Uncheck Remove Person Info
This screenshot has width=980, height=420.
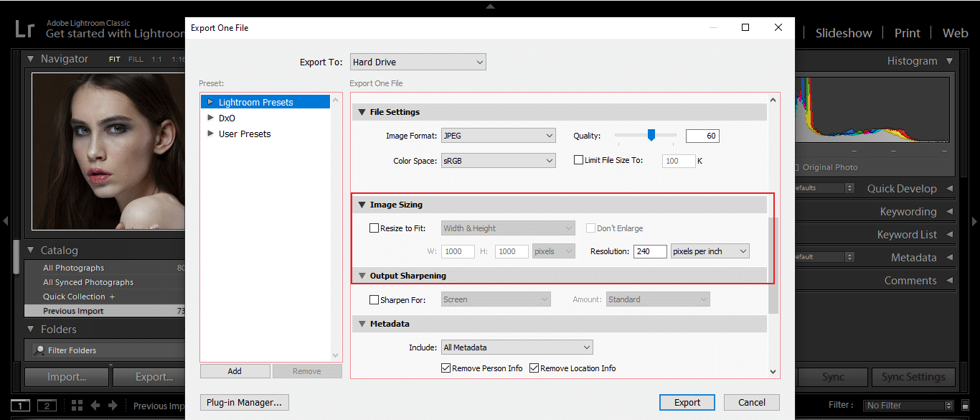click(x=446, y=368)
